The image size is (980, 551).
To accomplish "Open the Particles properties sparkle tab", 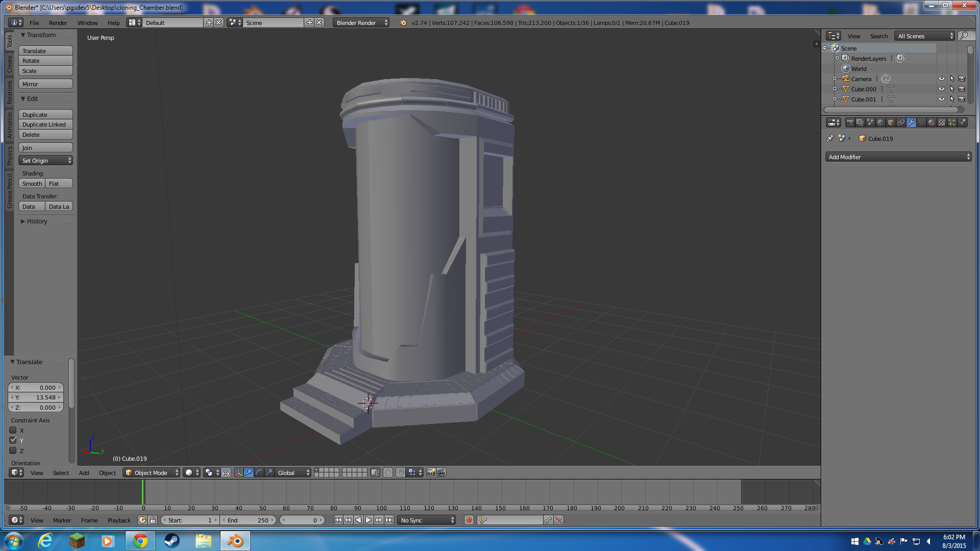I will [952, 122].
